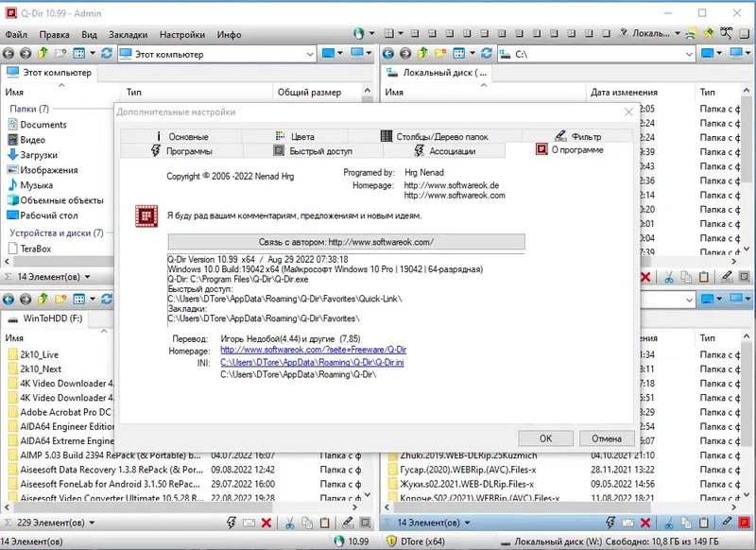756x550 pixels.
Task: Close the Дополнительные настройки dialog
Action: click(628, 112)
